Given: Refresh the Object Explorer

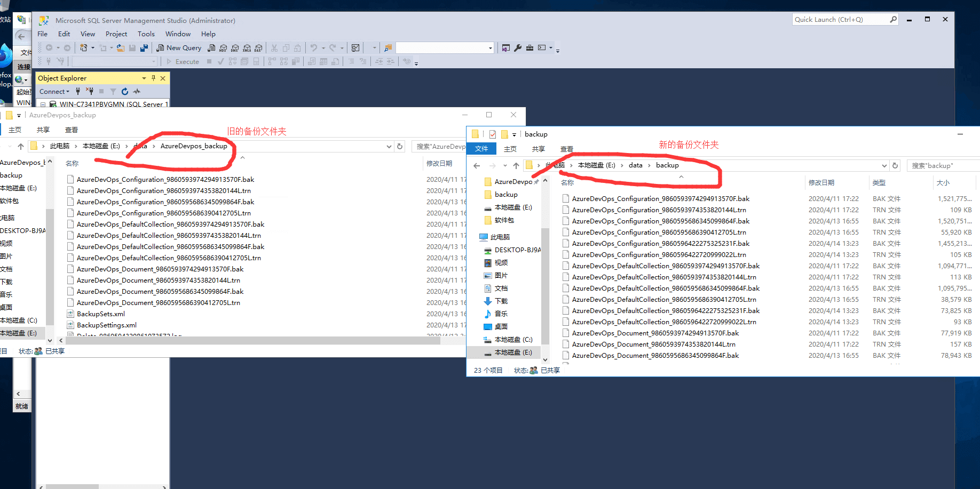Looking at the screenshot, I should click(125, 92).
